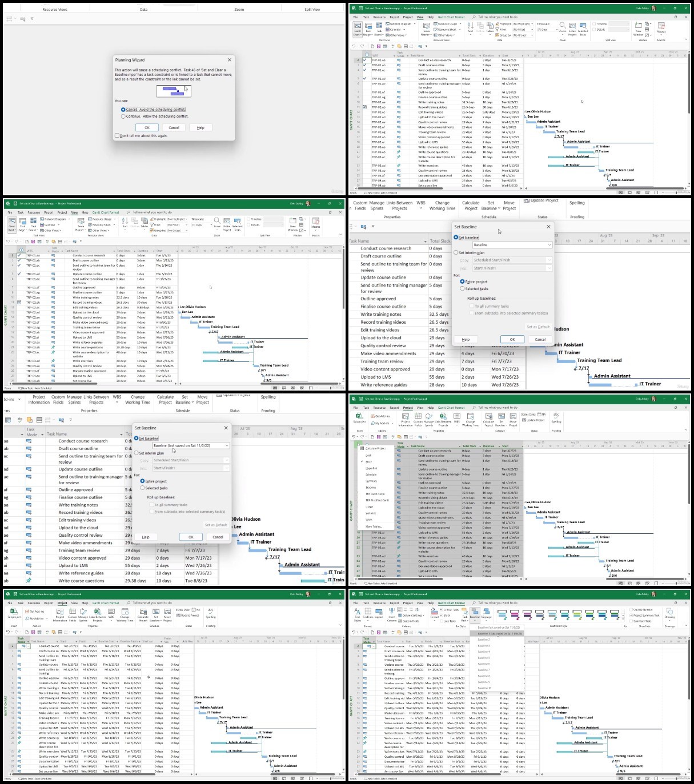Click Layout icon in bottom-right window

pos(378,613)
